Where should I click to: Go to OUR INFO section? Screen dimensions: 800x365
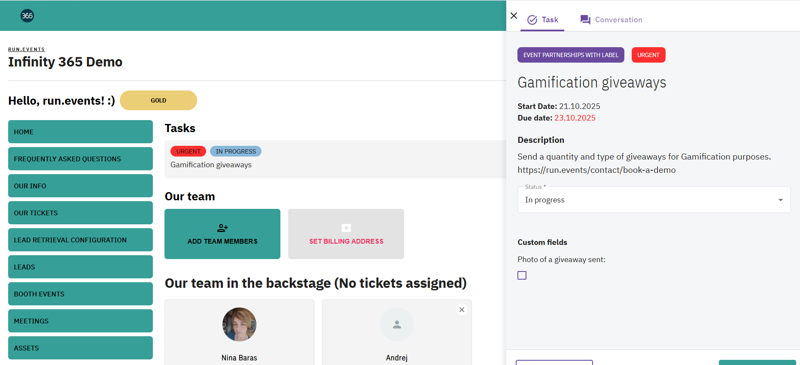click(x=81, y=186)
